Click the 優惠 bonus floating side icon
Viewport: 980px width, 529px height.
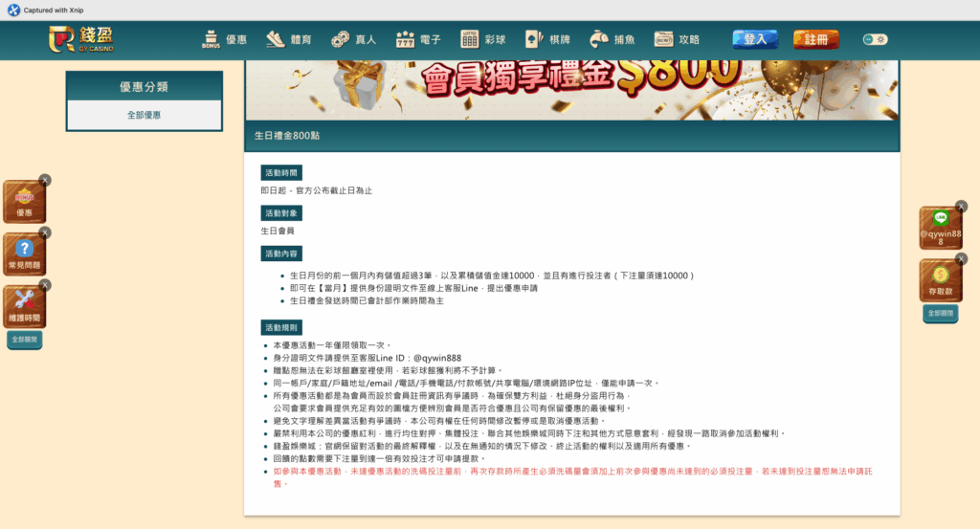click(24, 203)
